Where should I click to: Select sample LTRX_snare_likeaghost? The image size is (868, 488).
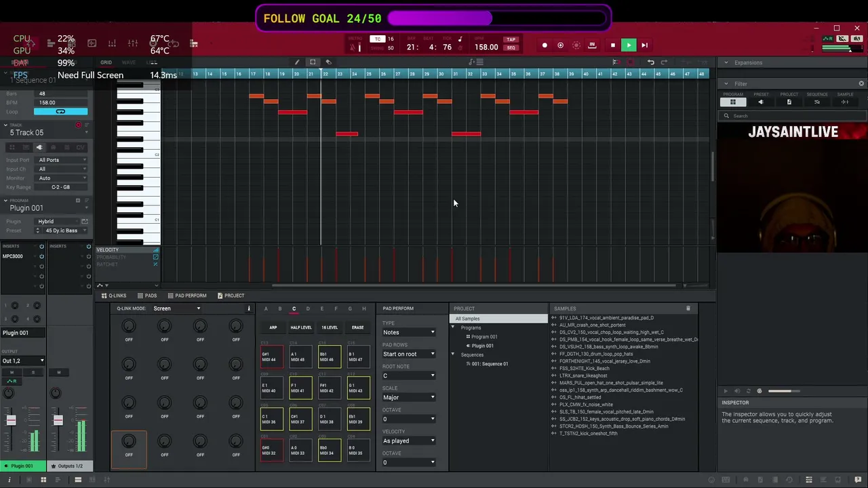click(x=583, y=375)
